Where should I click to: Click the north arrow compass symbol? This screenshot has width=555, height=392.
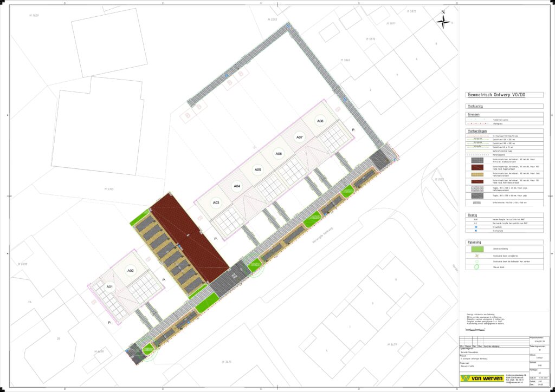tap(443, 21)
